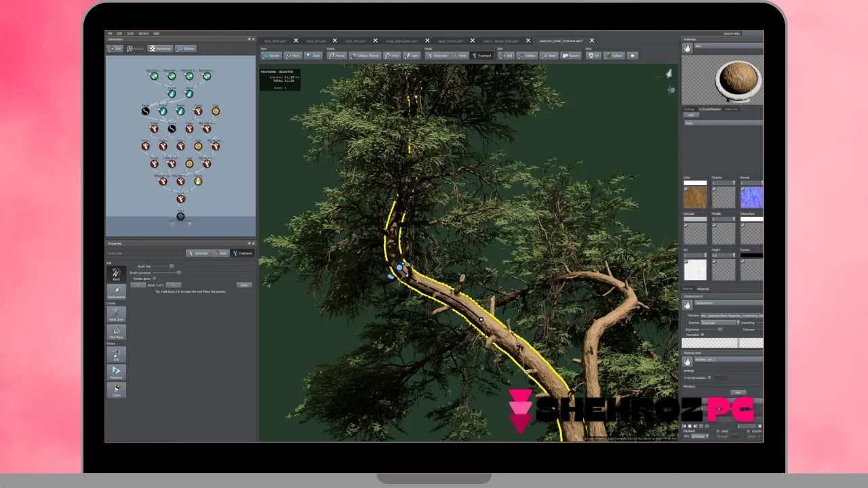Click the Add button in Edit toolbar
This screenshot has height=488, width=868.
506,56
